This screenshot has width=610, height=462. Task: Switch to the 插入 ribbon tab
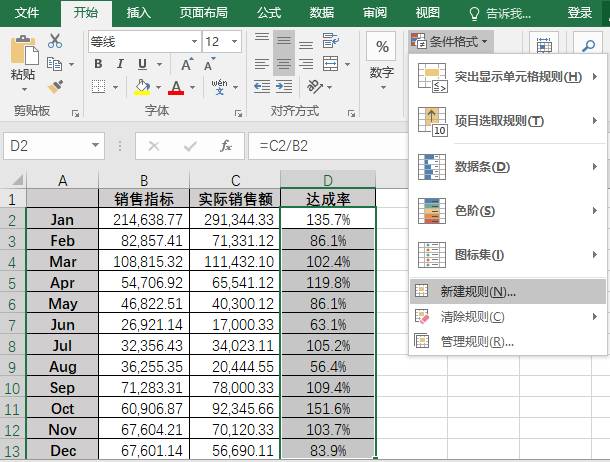pos(139,13)
